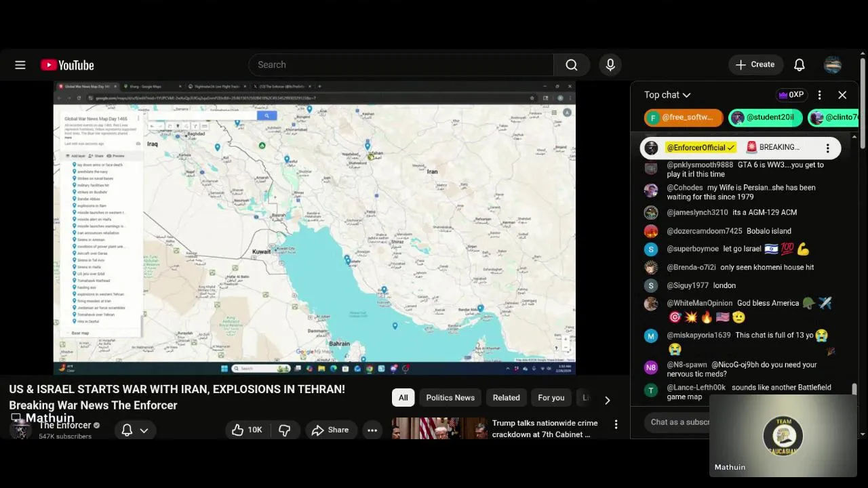This screenshot has height=488, width=868.
Task: Open the account avatar menu
Action: [x=833, y=65]
